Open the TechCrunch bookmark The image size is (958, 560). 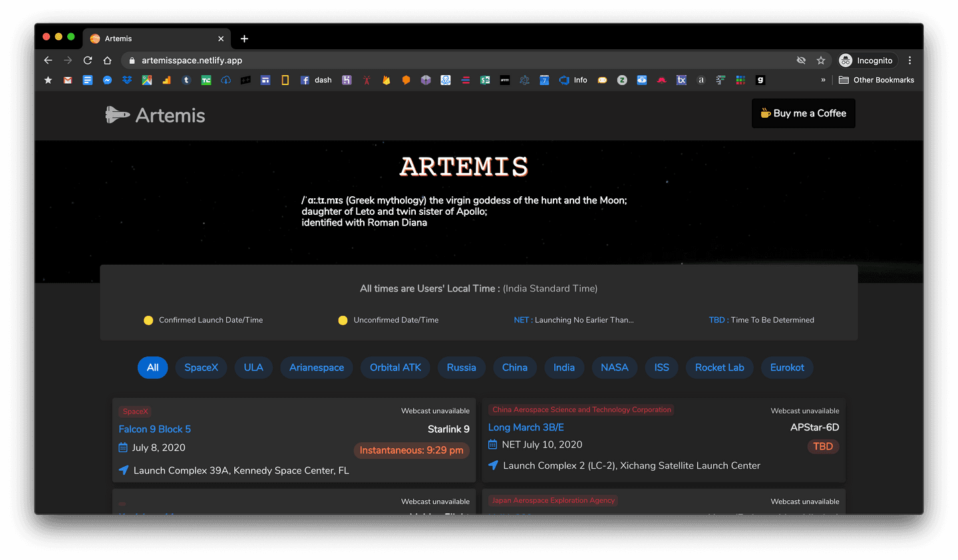[206, 80]
